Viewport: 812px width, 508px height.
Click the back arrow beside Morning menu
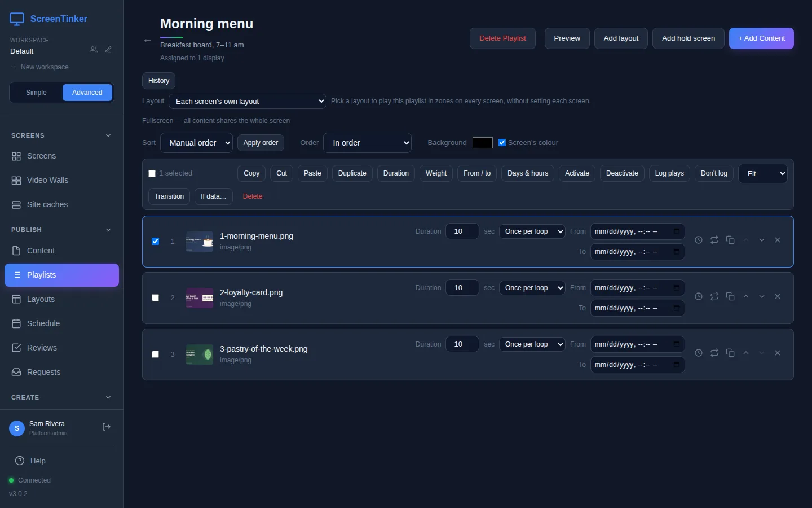point(148,40)
